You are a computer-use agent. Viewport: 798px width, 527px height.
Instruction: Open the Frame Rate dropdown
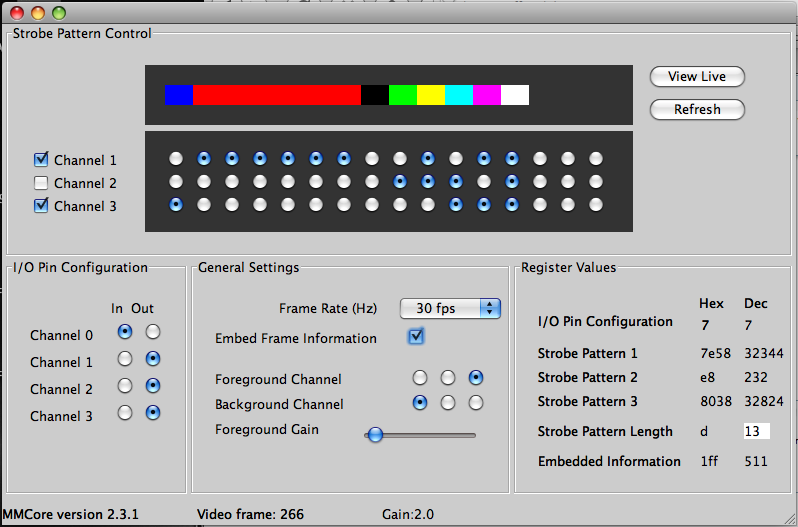[450, 308]
